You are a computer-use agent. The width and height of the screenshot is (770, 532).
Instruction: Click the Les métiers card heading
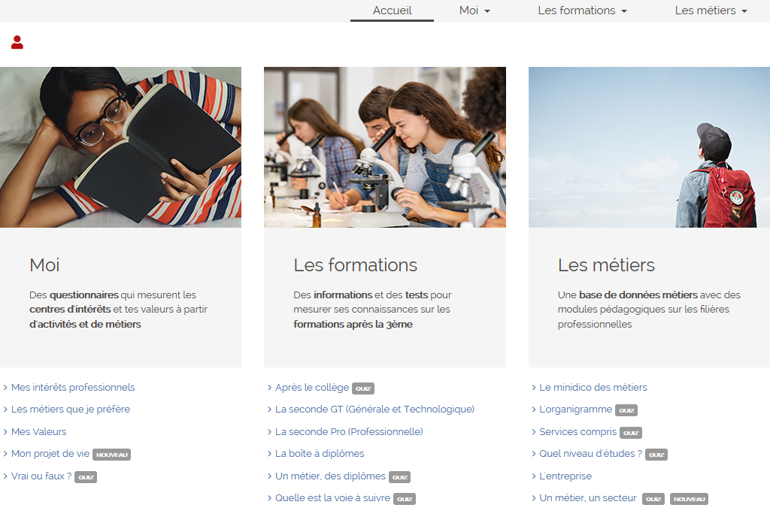point(606,265)
